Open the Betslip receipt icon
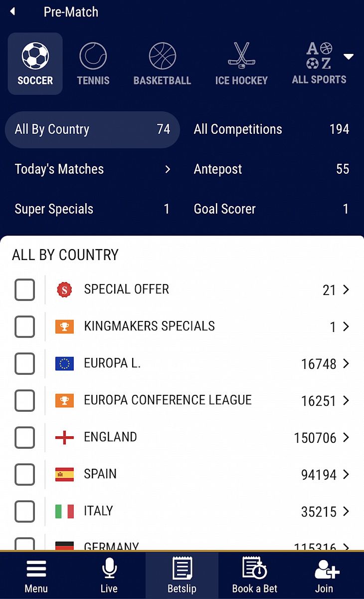The width and height of the screenshot is (364, 599). pos(182,570)
